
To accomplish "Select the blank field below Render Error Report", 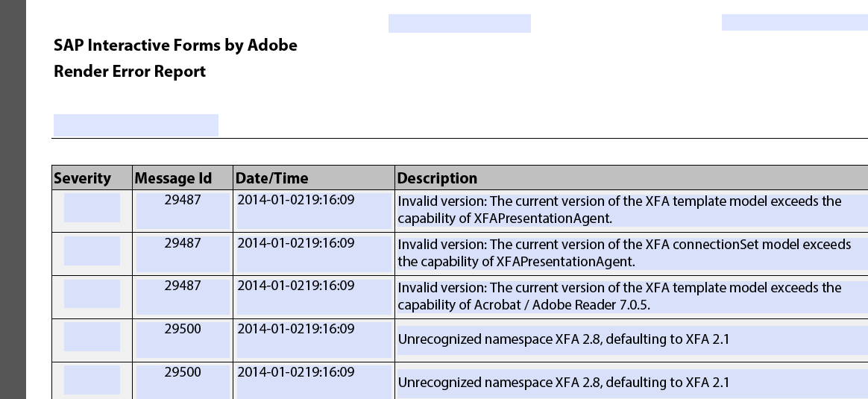I will (136, 125).
